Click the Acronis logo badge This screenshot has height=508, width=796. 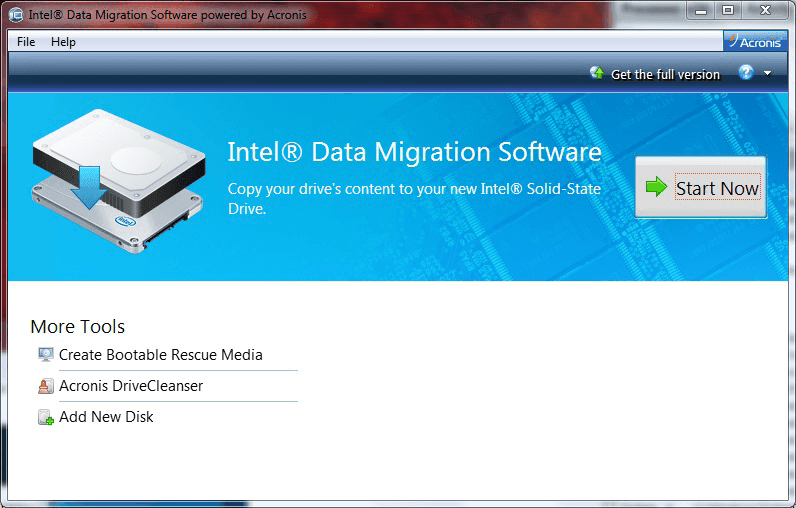[x=756, y=42]
